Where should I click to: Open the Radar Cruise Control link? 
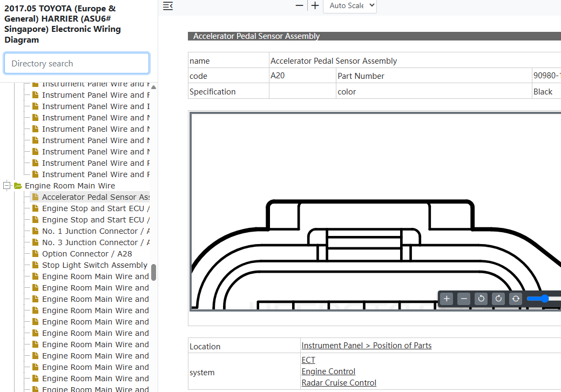(x=339, y=383)
